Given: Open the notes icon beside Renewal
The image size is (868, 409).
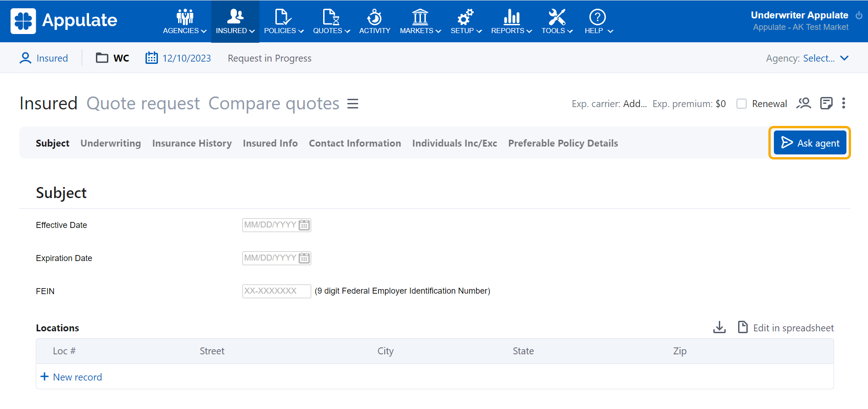Looking at the screenshot, I should [x=826, y=103].
